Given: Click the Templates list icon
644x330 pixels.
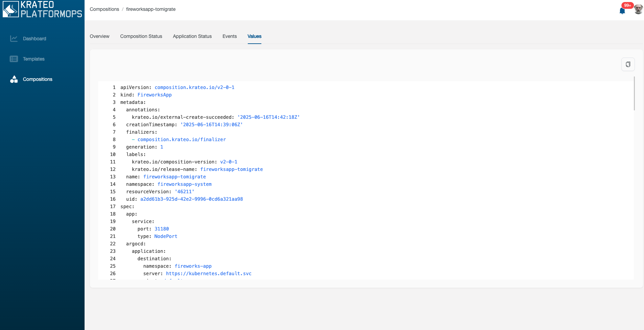Looking at the screenshot, I should [x=14, y=59].
